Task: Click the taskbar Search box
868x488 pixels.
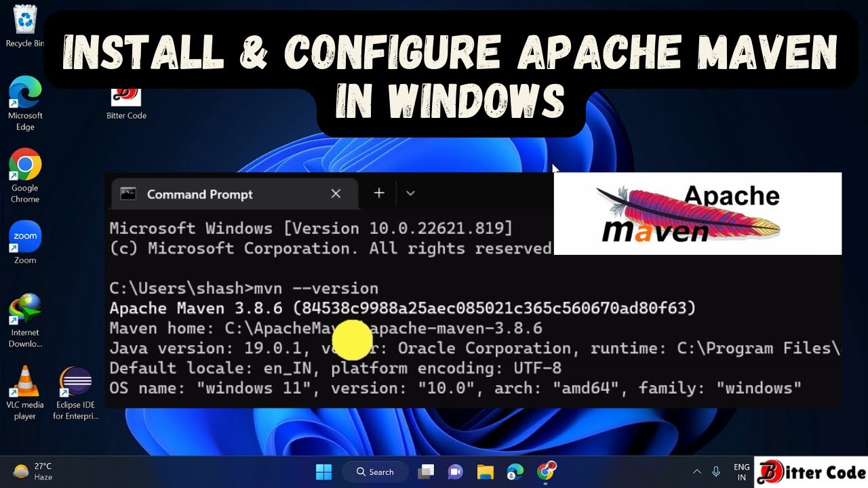Action: pyautogui.click(x=375, y=472)
